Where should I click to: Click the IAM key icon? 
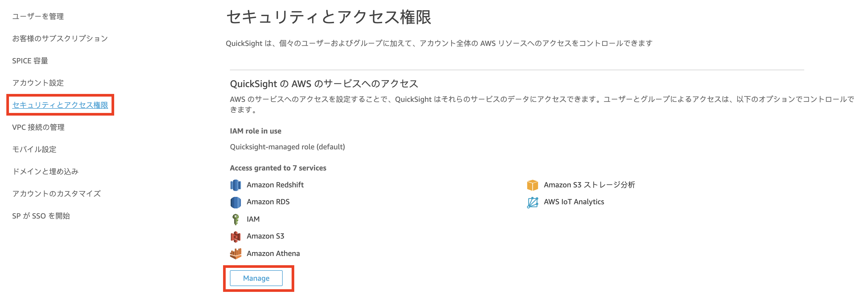pyautogui.click(x=236, y=219)
